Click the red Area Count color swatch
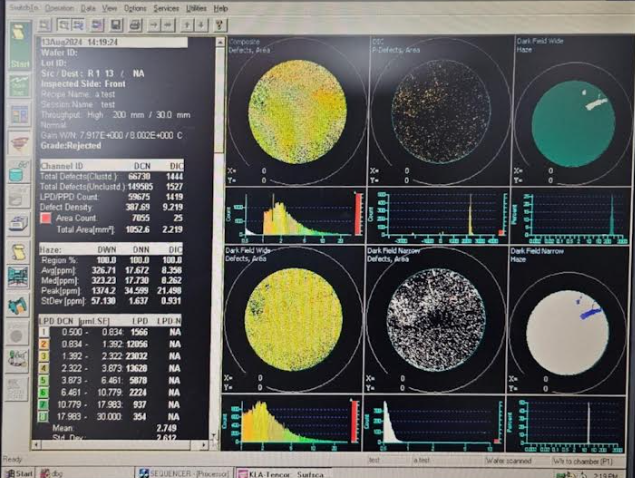This screenshot has height=478, width=635. 43,216
